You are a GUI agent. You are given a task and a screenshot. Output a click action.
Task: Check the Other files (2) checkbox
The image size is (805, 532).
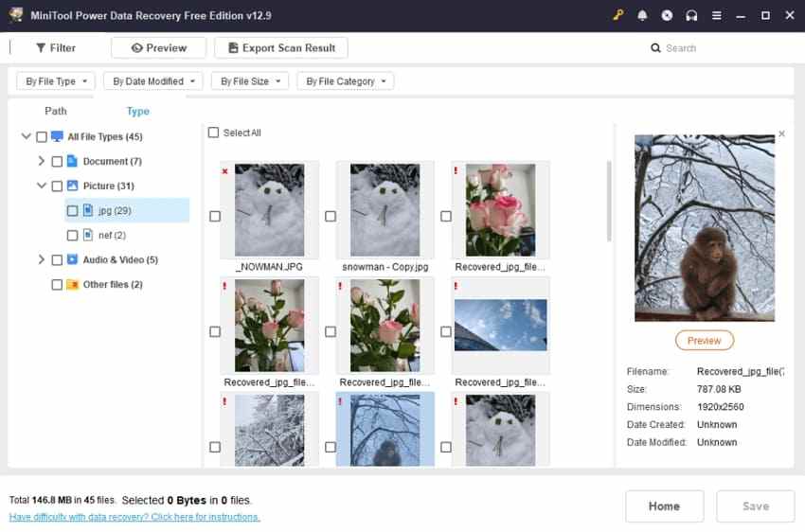coord(57,285)
